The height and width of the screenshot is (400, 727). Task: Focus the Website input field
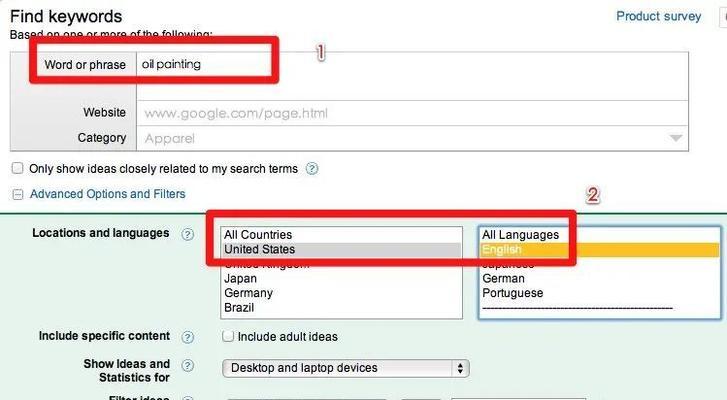[x=412, y=113]
